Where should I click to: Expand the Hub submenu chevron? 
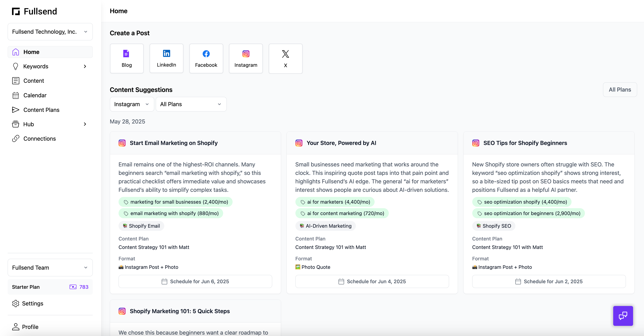85,124
